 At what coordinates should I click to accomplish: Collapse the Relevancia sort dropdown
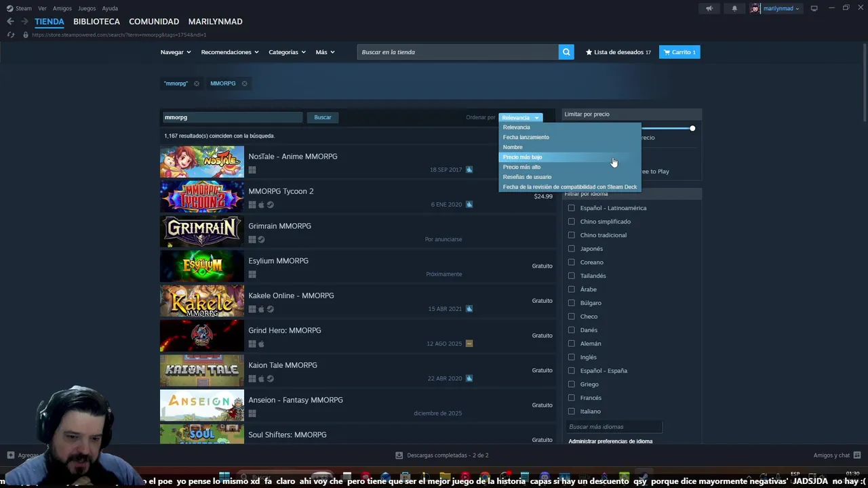click(520, 117)
